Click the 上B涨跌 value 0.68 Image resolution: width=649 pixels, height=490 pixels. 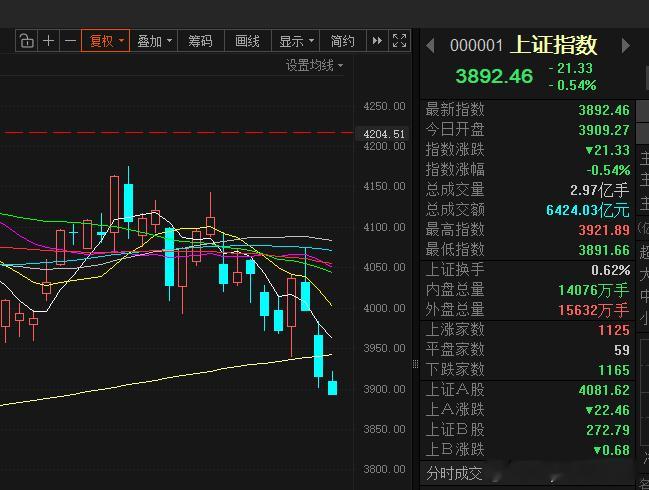tap(611, 450)
